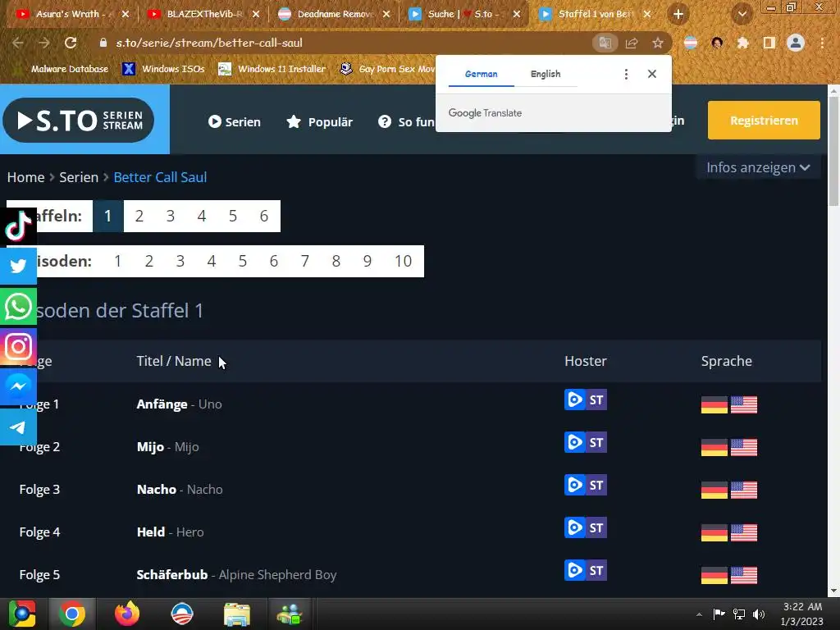Click the Google Translate icon in address bar
Image resolution: width=840 pixels, height=630 pixels.
tap(605, 43)
